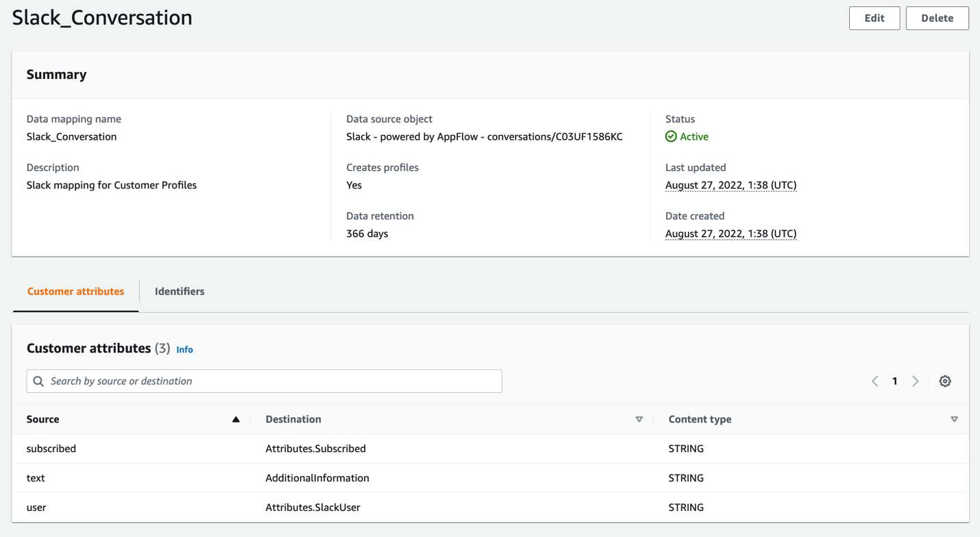
Task: Open the Info link for Customer attributes
Action: point(184,350)
